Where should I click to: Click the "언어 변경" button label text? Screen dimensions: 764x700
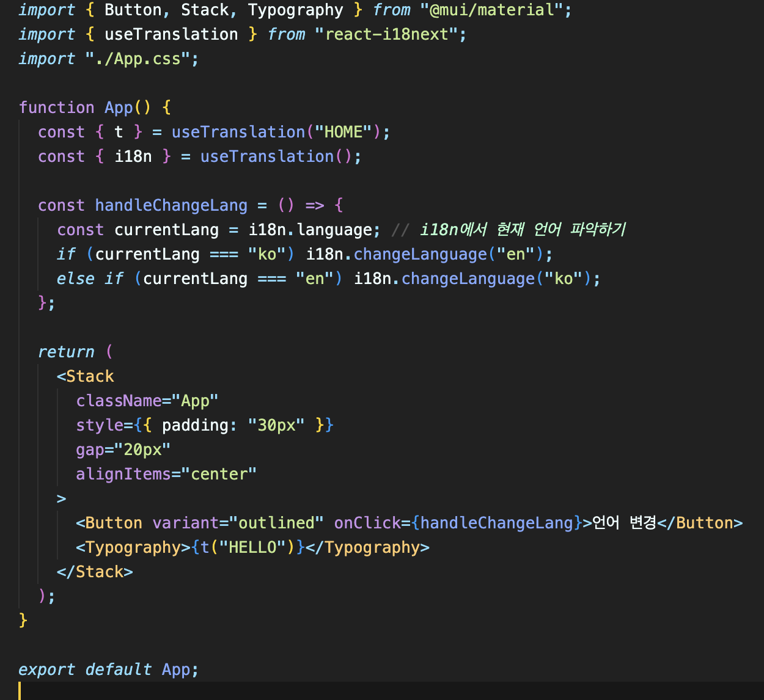tap(624, 523)
